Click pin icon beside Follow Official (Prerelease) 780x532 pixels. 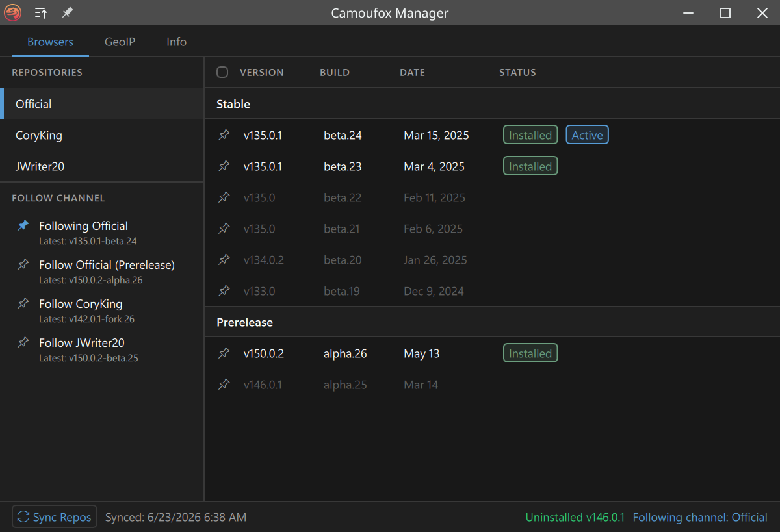23,264
